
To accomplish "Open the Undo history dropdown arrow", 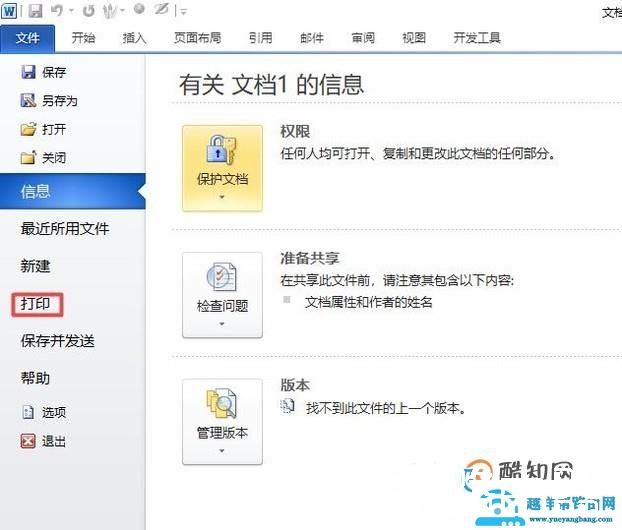I will (71, 11).
